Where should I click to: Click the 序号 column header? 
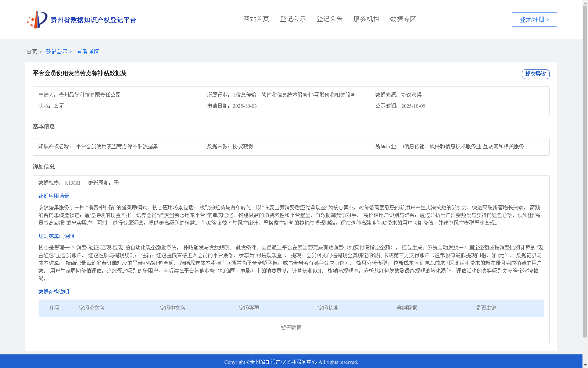point(55,308)
